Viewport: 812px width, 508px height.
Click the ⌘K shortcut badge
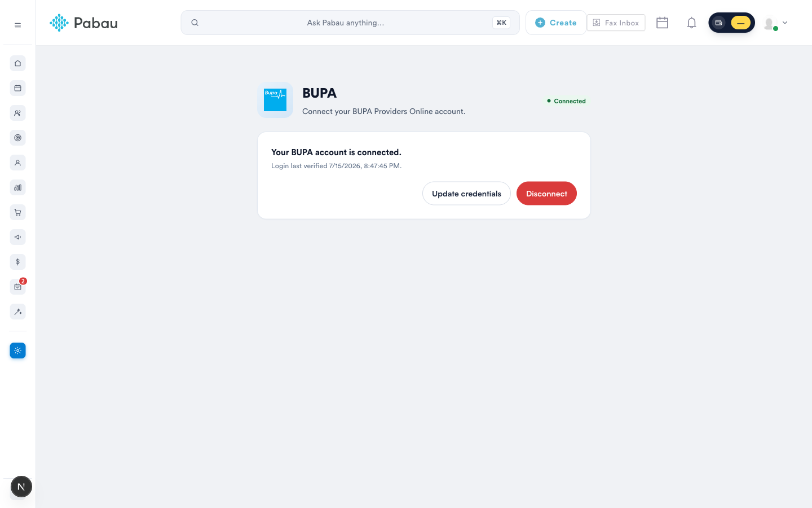coord(501,23)
